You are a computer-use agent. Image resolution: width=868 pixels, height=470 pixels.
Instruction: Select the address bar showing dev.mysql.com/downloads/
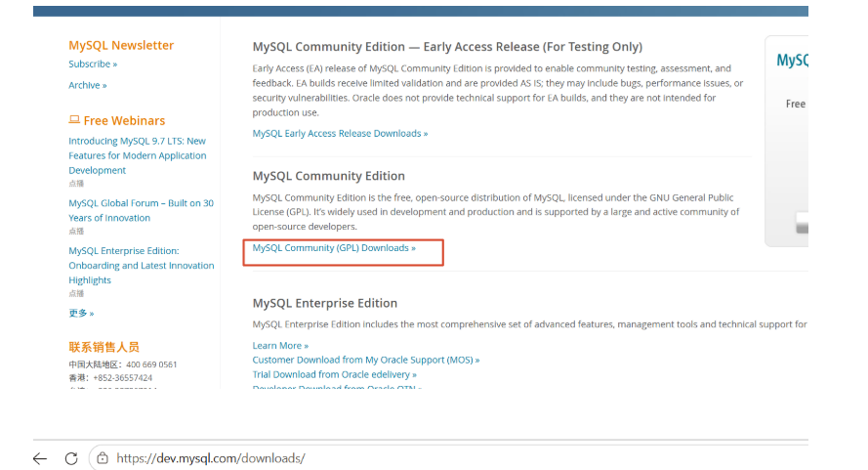coord(210,458)
